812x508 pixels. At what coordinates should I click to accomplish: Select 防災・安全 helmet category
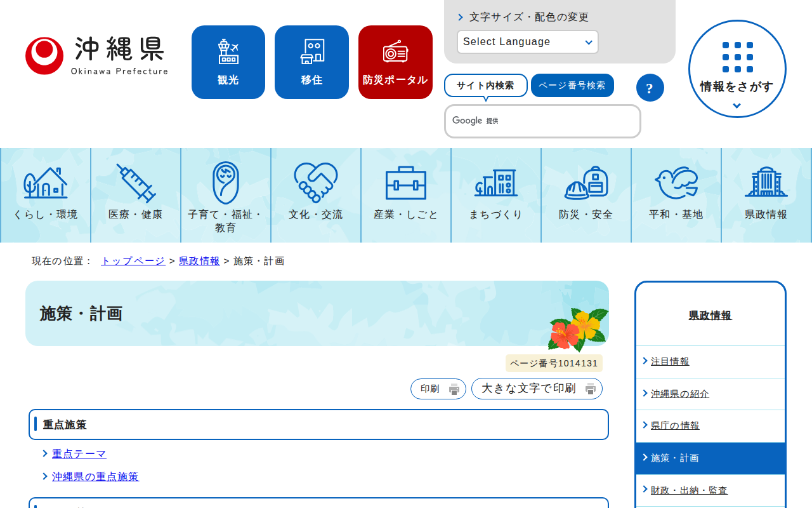586,196
